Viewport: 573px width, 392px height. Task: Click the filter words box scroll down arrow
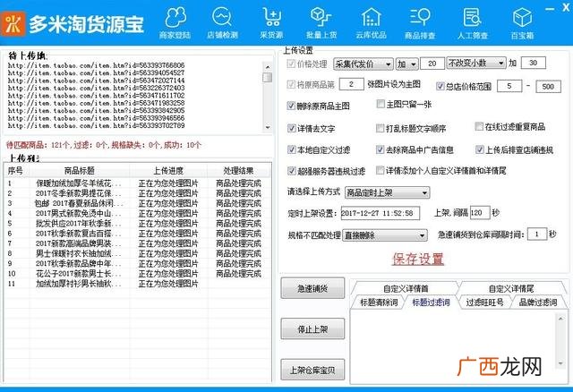click(x=560, y=363)
